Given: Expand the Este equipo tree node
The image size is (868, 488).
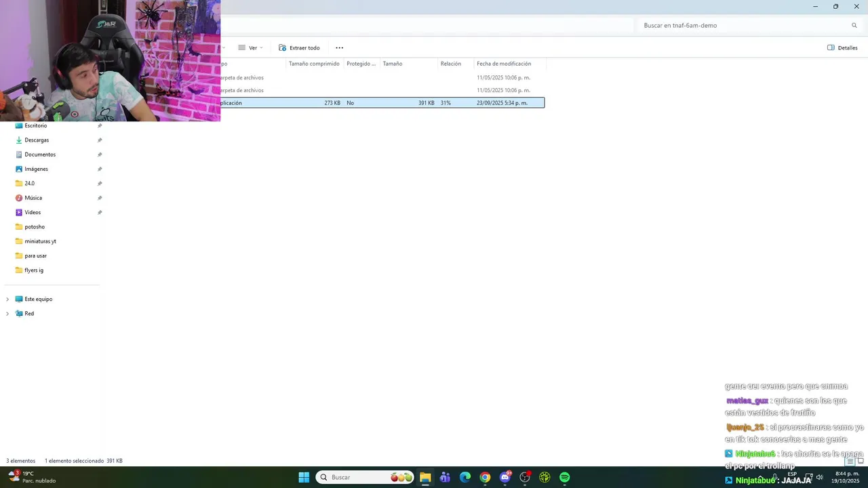Looking at the screenshot, I should [x=7, y=299].
